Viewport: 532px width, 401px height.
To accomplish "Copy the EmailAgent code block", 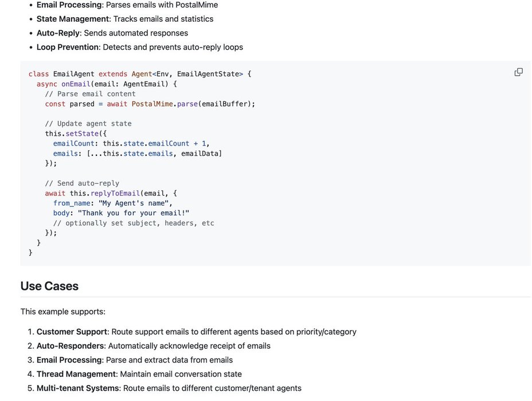I will coord(518,72).
